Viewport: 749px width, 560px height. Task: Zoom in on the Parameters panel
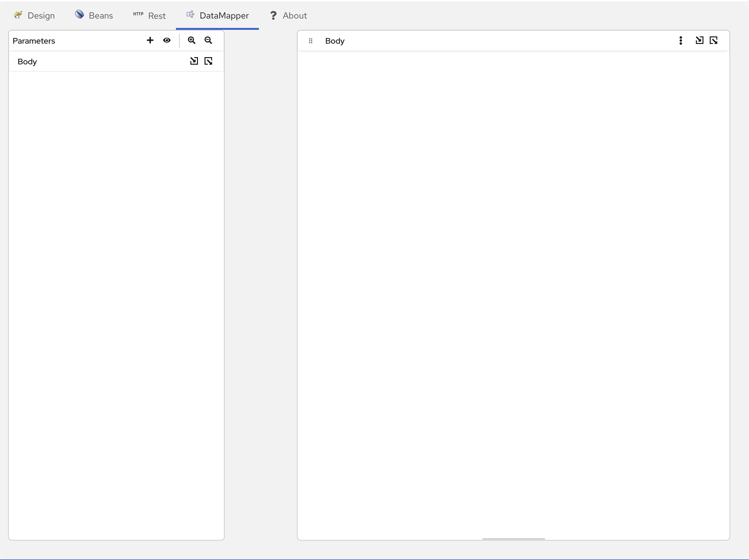[191, 40]
